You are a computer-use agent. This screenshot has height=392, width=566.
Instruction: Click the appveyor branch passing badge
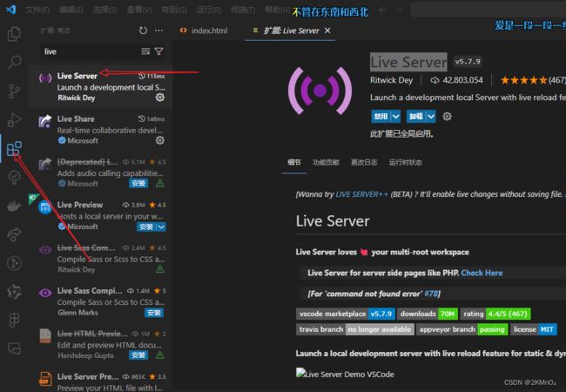coord(462,329)
